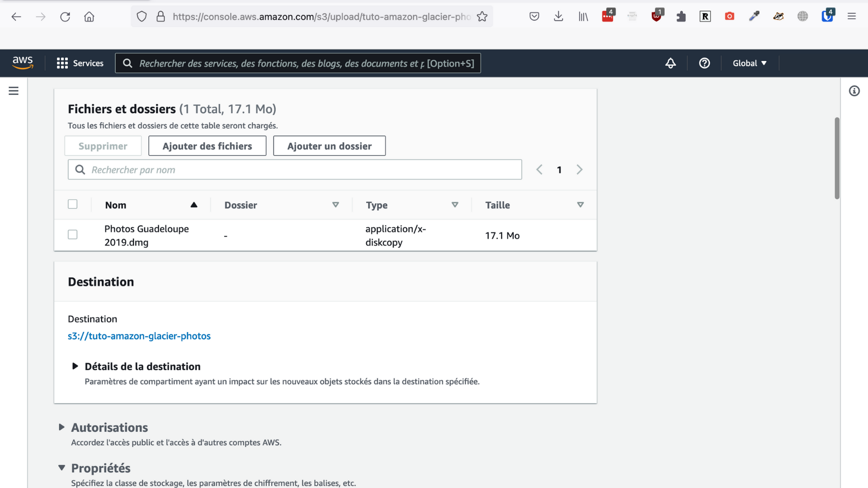Open the Firefox downloads icon
The width and height of the screenshot is (868, 488).
[x=558, y=17]
